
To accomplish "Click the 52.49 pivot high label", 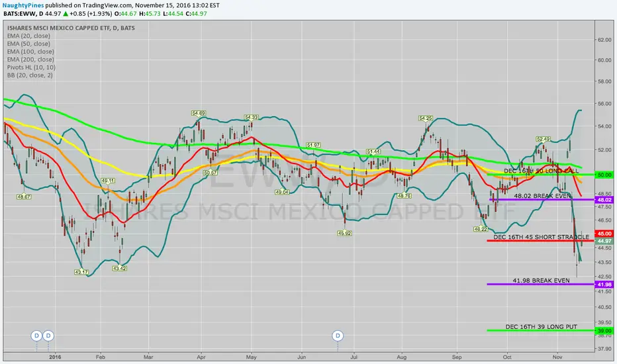I will tap(543, 139).
